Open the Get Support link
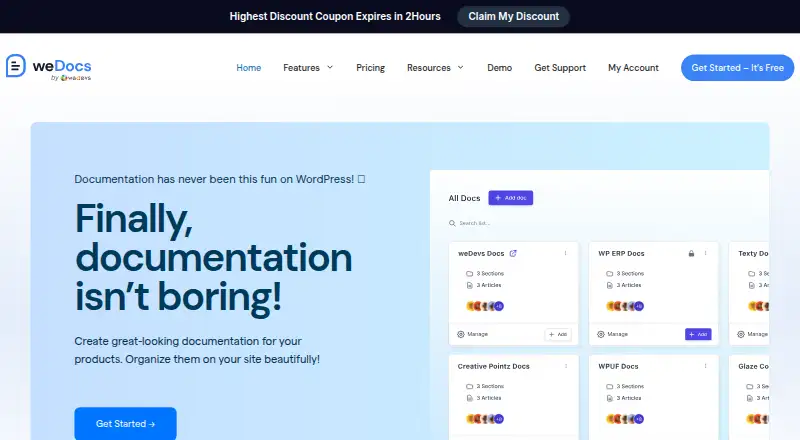The image size is (800, 440). [x=560, y=68]
